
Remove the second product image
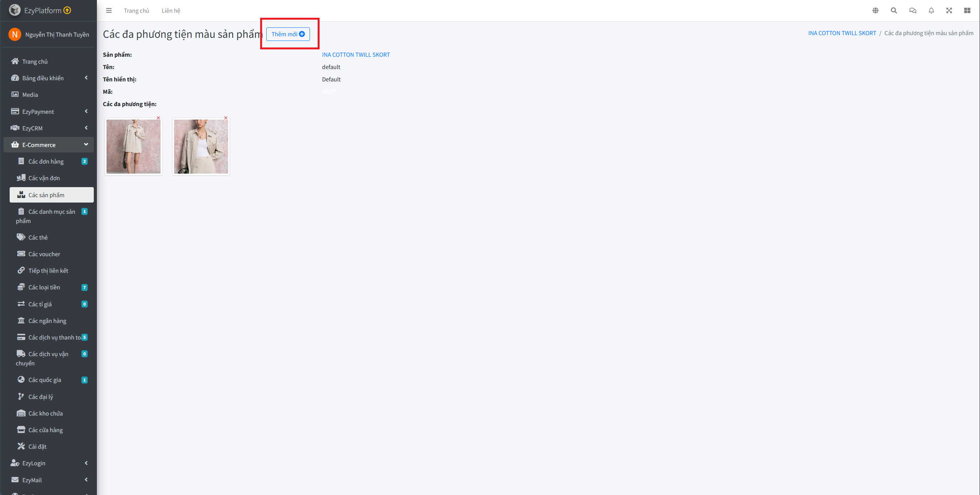(x=226, y=118)
